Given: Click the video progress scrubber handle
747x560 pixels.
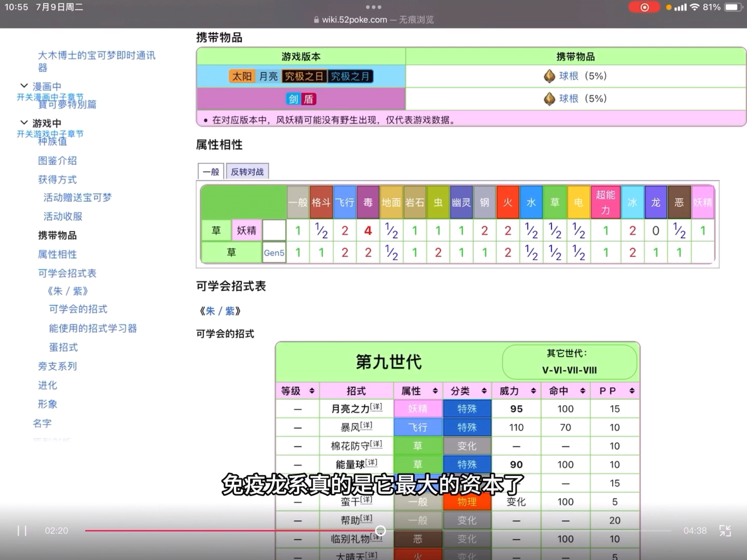Looking at the screenshot, I should tap(381, 530).
